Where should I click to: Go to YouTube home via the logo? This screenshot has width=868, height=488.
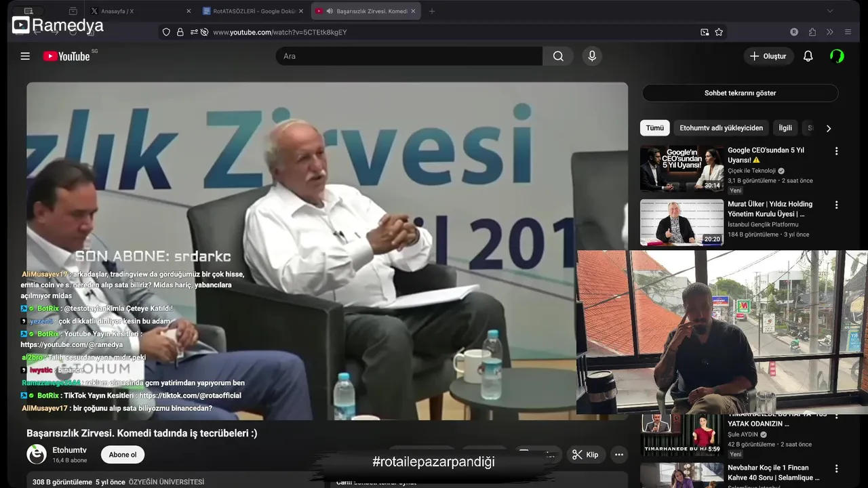coord(66,56)
